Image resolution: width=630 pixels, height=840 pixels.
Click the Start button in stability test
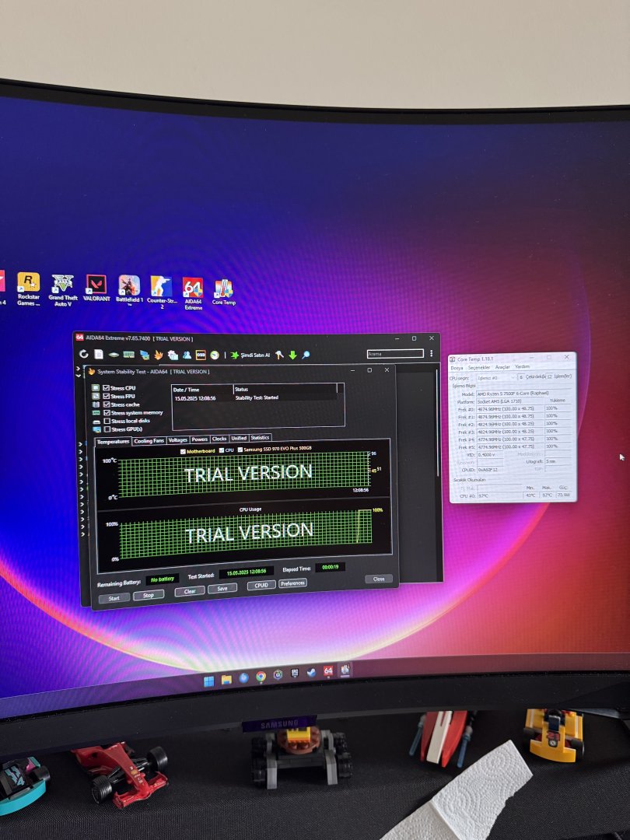point(114,598)
